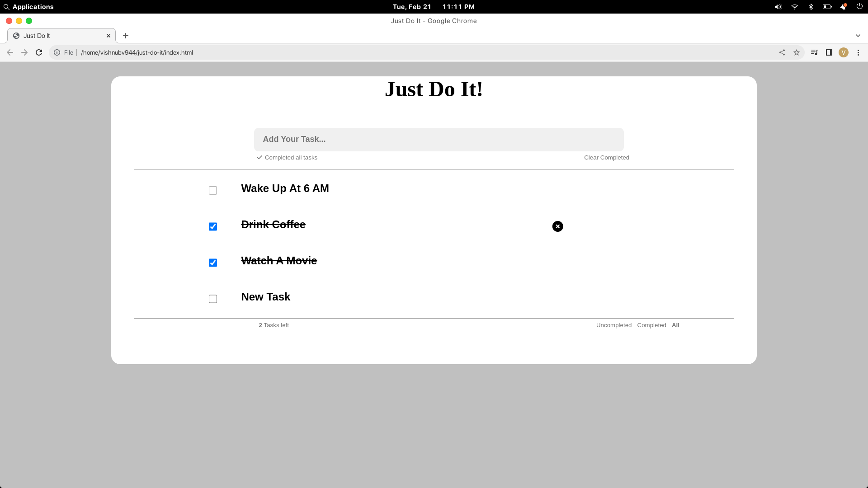This screenshot has height=488, width=868.
Task: Check the Wake Up At 6 AM task
Action: 213,191
